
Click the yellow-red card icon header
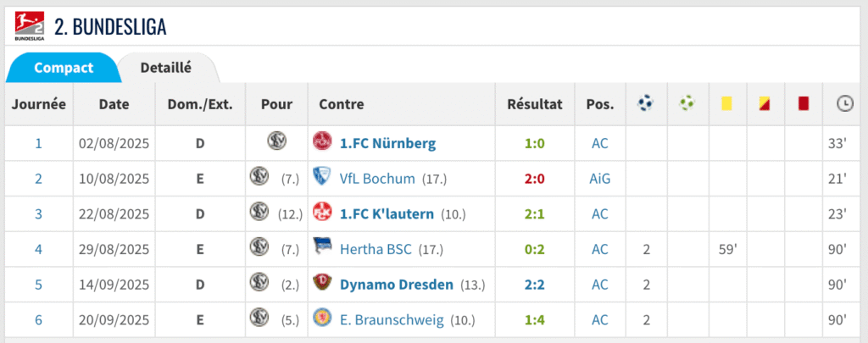[x=765, y=104]
